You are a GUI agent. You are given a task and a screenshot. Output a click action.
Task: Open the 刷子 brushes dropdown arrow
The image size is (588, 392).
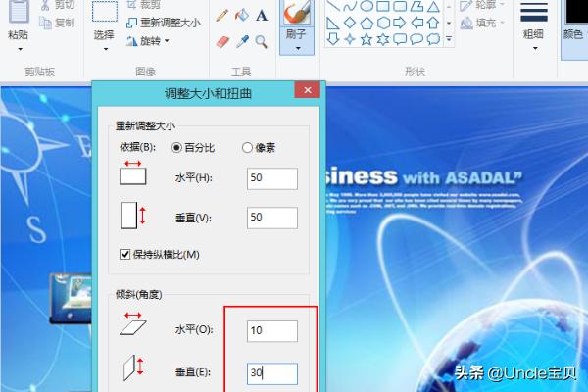pos(298,48)
